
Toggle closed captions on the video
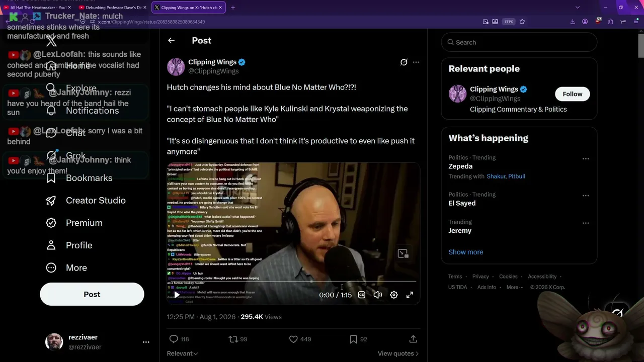point(361,295)
